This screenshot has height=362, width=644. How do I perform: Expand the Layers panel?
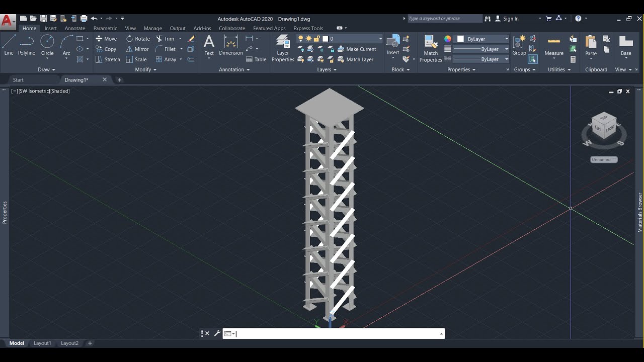tap(327, 69)
